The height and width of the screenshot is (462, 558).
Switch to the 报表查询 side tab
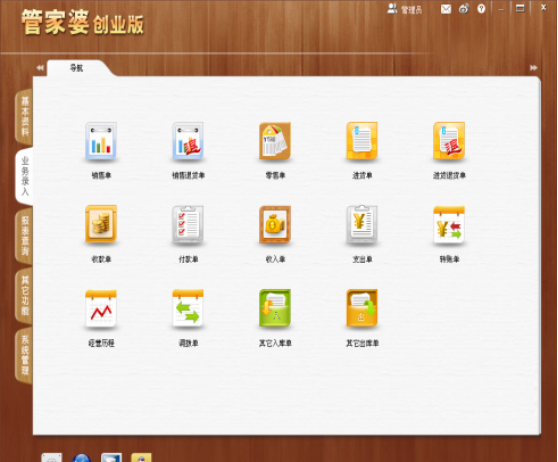(24, 236)
